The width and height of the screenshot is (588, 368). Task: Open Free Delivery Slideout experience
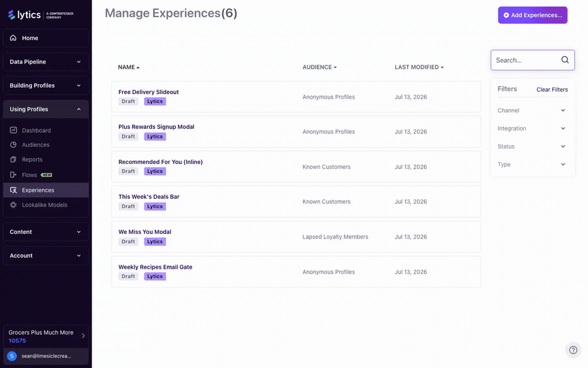(148, 92)
